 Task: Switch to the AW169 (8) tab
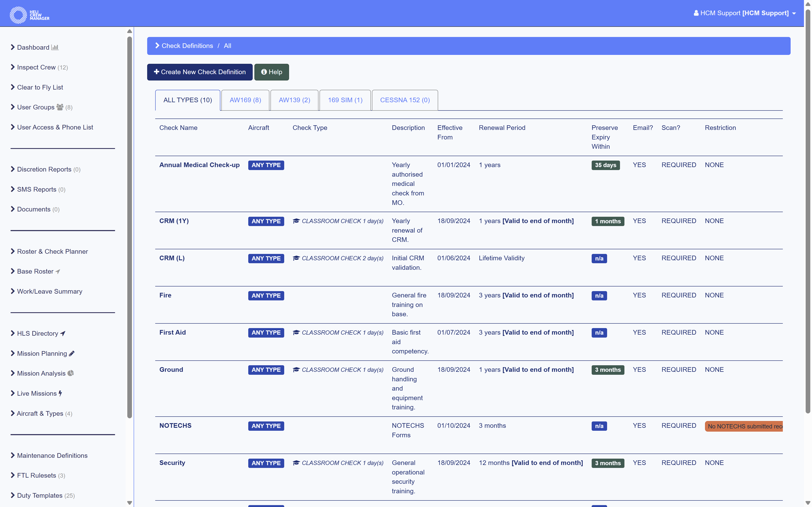245,100
